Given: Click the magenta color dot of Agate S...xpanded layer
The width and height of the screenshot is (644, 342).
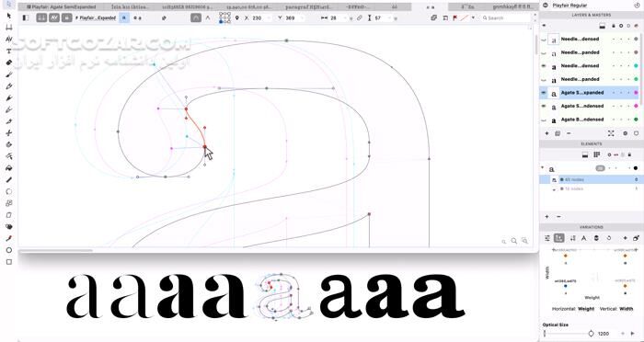Looking at the screenshot, I should [x=636, y=93].
